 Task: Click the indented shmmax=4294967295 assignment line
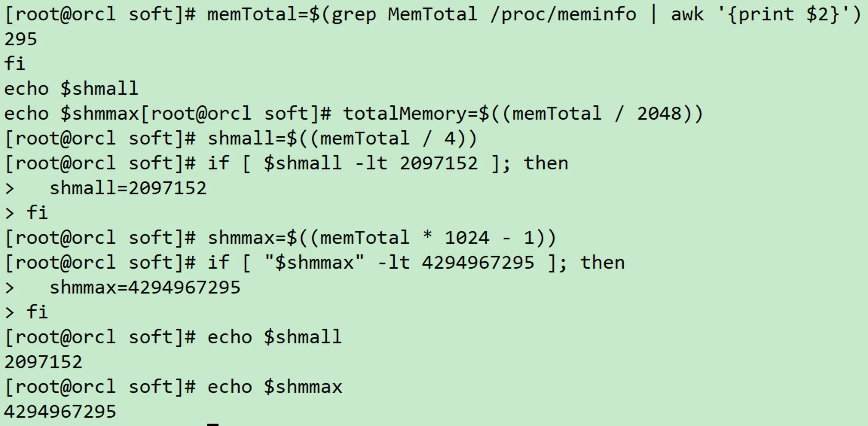pyautogui.click(x=145, y=288)
